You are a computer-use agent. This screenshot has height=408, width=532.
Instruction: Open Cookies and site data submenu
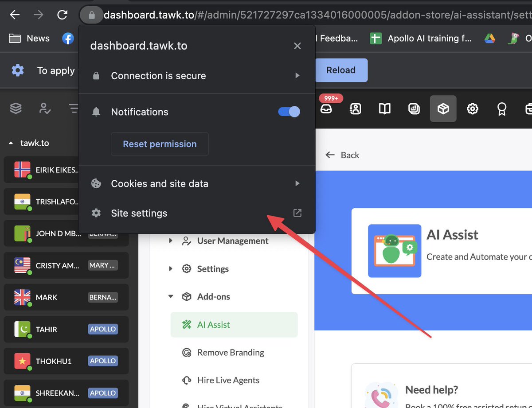[197, 183]
